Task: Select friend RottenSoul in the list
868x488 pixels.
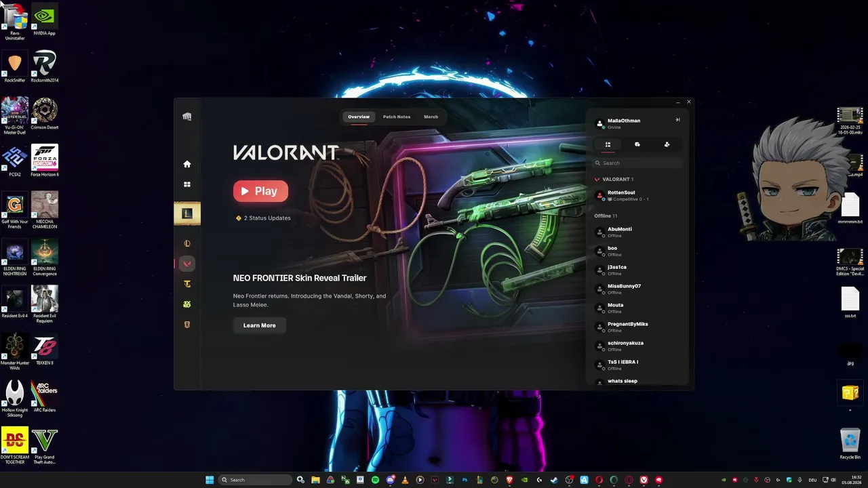Action: click(637, 195)
